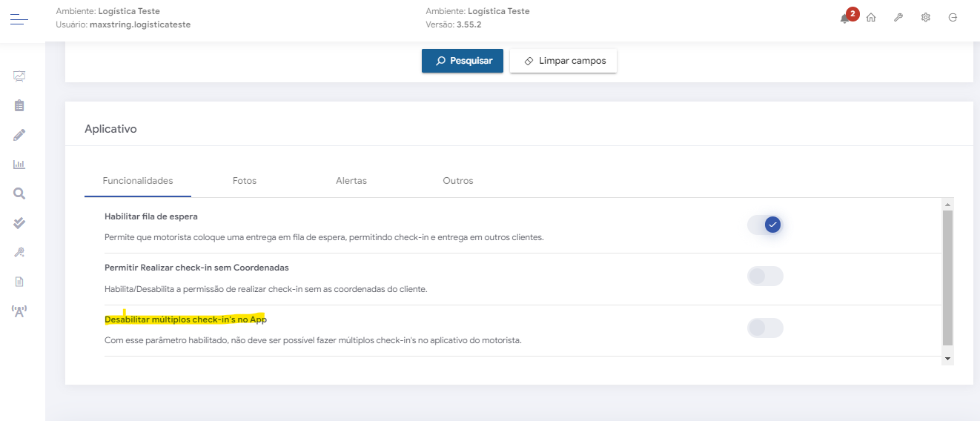This screenshot has height=421, width=980.
Task: Open the Alertas tab
Action: (351, 181)
